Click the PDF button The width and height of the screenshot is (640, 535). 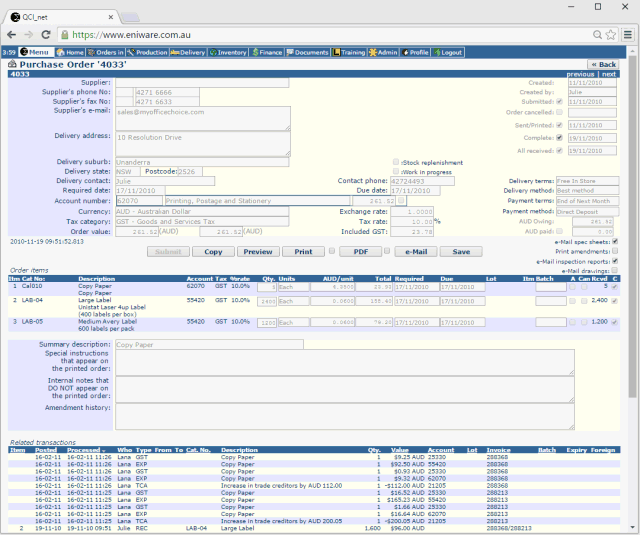click(x=361, y=252)
